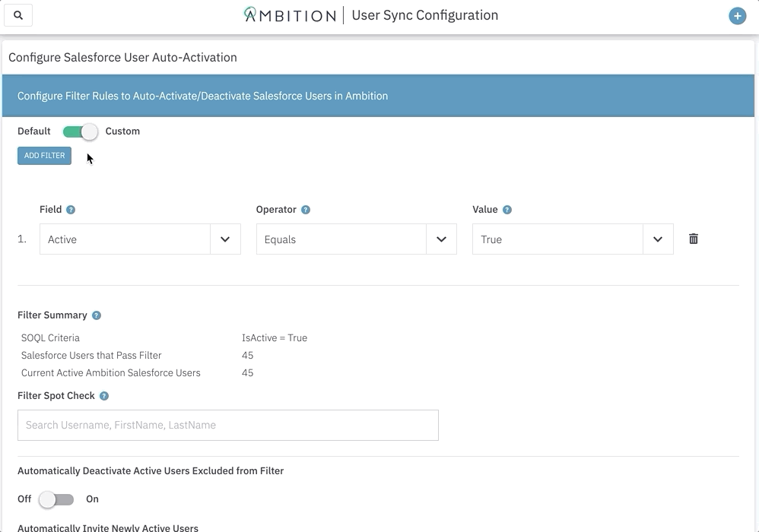
Task: Click the Default label beside the toggle
Action: 34,131
